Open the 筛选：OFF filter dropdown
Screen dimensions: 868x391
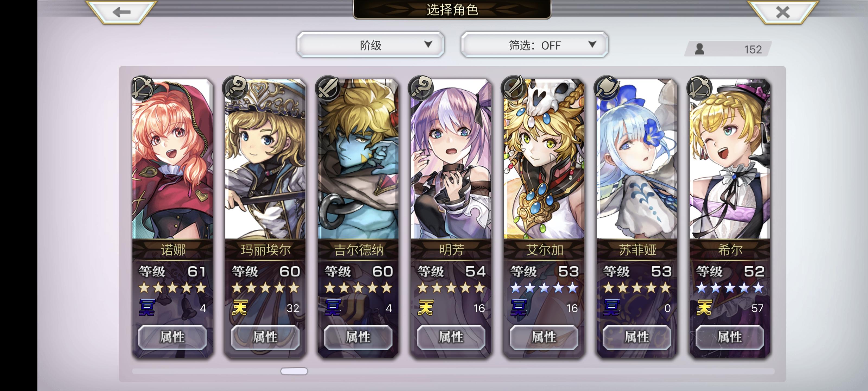[534, 45]
